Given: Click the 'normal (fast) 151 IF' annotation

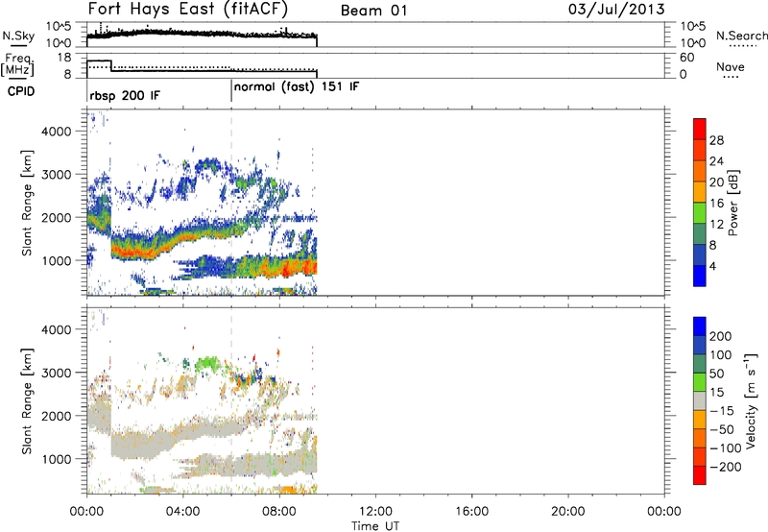Looking at the screenshot, I should tap(297, 87).
